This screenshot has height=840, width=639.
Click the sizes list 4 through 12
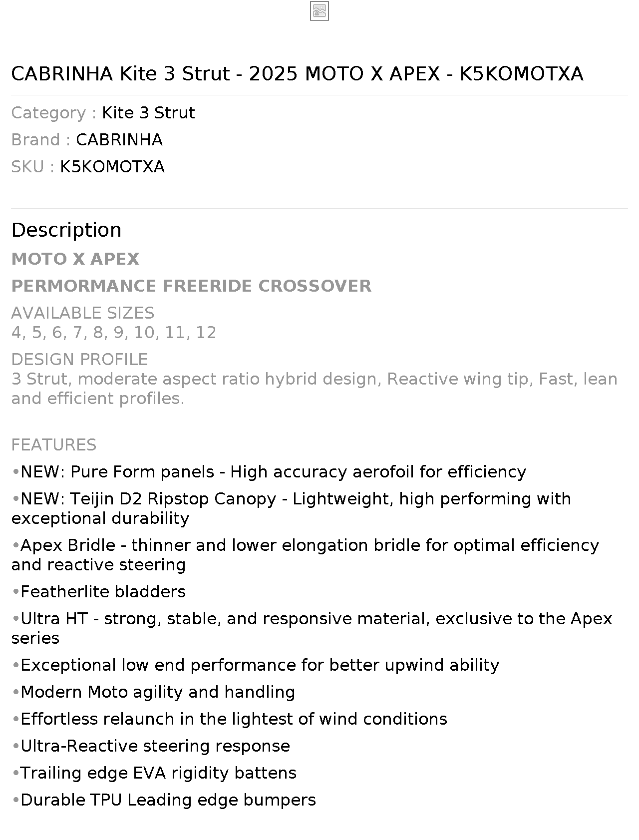[114, 333]
